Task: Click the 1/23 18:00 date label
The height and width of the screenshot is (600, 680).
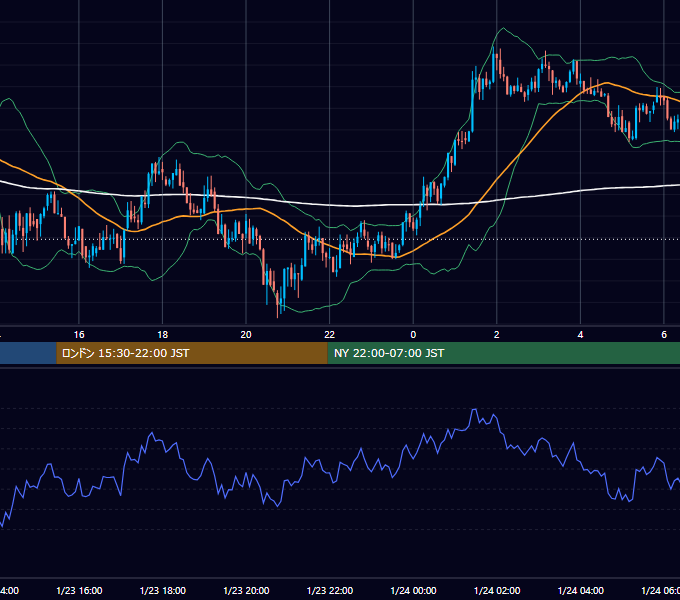Action: 163,590
